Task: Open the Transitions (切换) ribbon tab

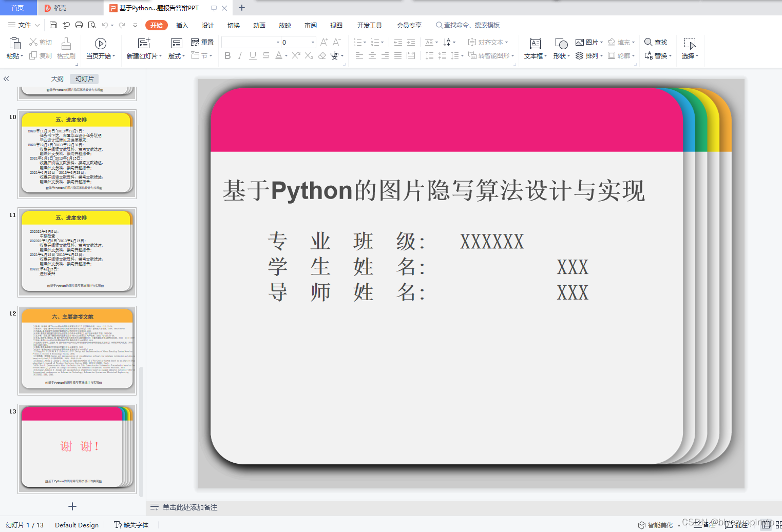Action: pyautogui.click(x=234, y=25)
